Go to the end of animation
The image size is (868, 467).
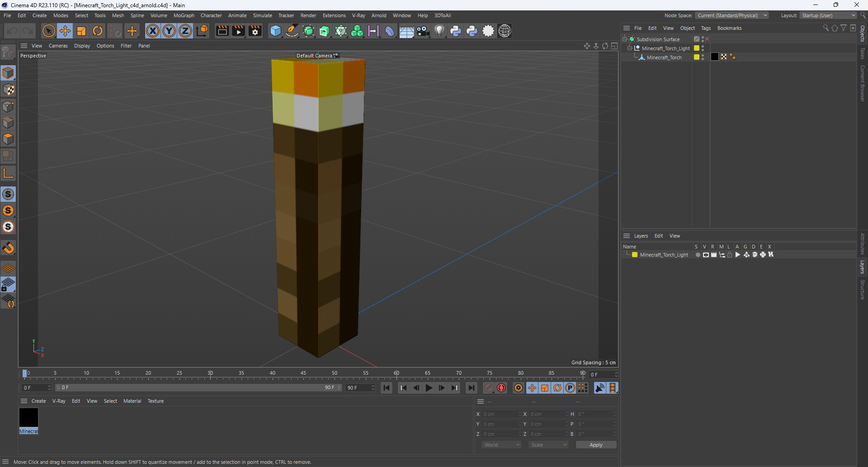(471, 388)
